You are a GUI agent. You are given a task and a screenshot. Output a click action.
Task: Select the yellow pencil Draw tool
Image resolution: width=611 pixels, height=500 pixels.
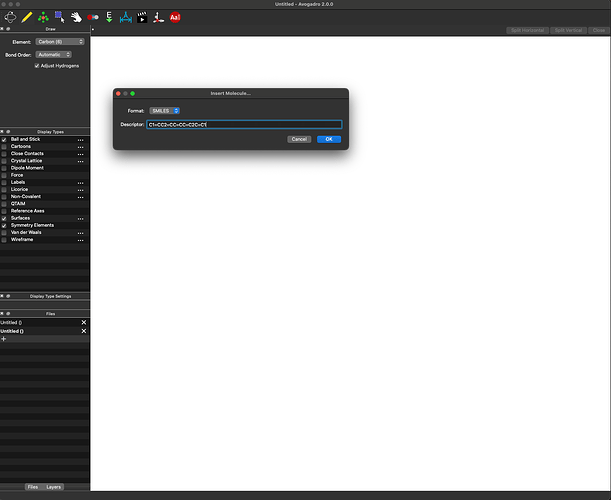pos(27,17)
